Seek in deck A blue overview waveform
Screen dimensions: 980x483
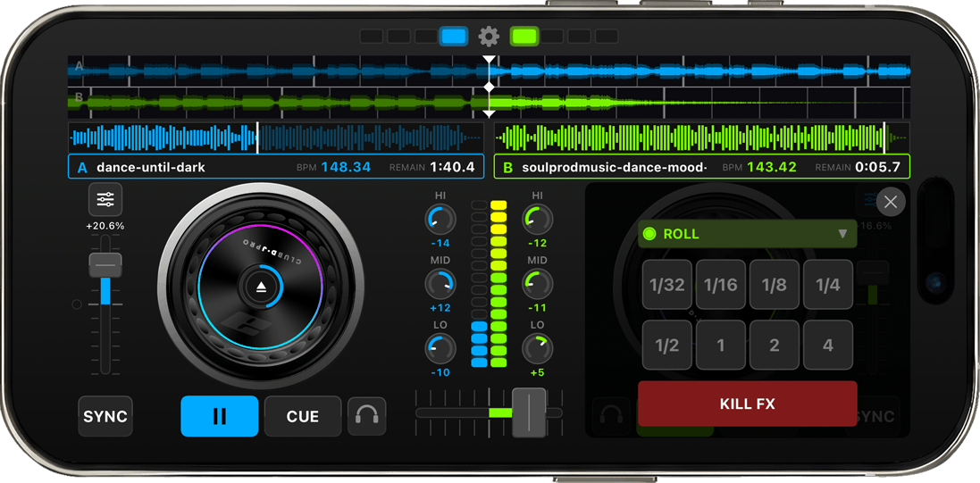(276, 137)
